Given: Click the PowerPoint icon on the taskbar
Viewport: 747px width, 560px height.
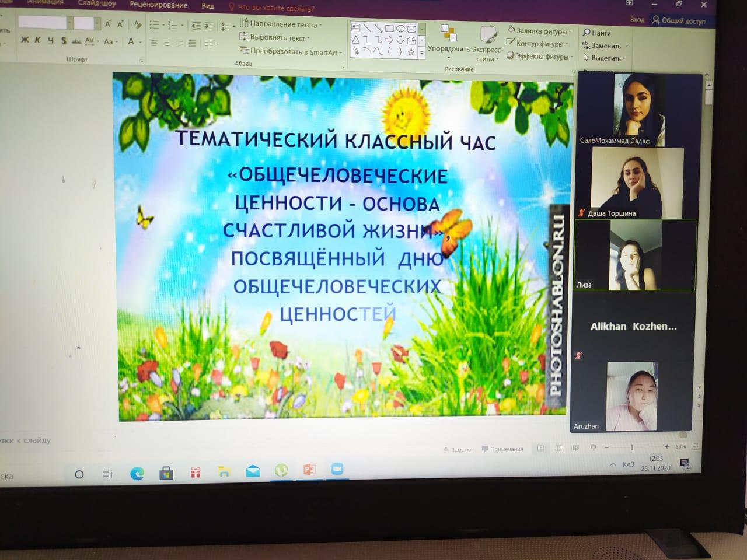Looking at the screenshot, I should 309,470.
